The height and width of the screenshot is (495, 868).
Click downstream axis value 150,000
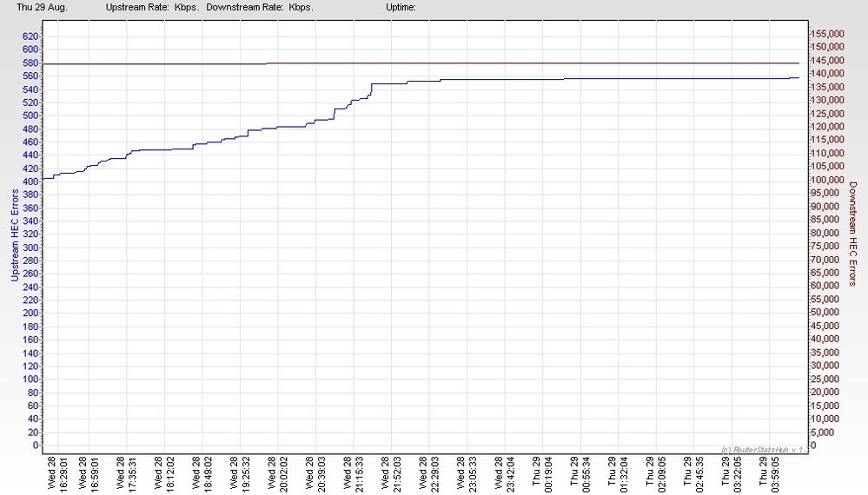tap(827, 47)
